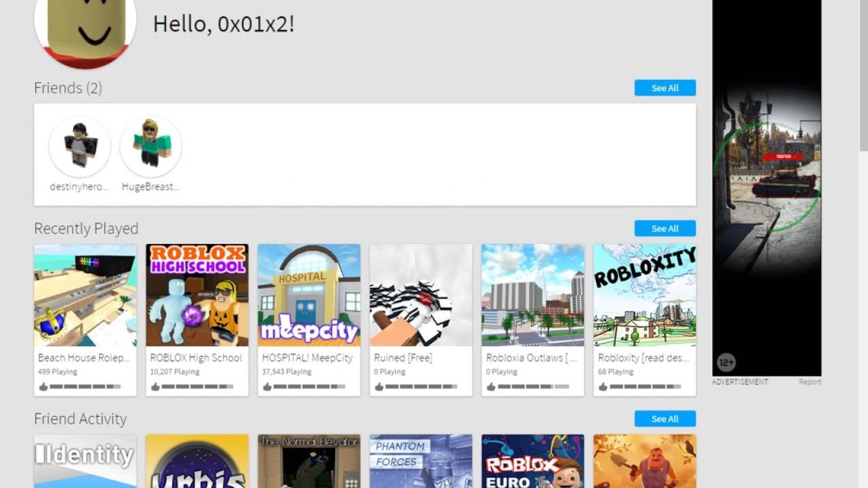
Task: Click See All next to Recently Played
Action: [x=665, y=228]
